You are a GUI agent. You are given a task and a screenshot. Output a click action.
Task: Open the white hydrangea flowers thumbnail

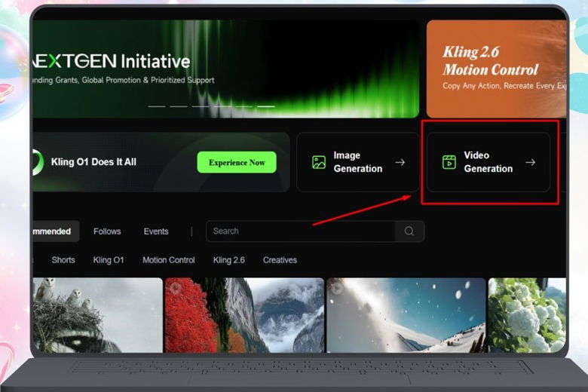click(527, 315)
